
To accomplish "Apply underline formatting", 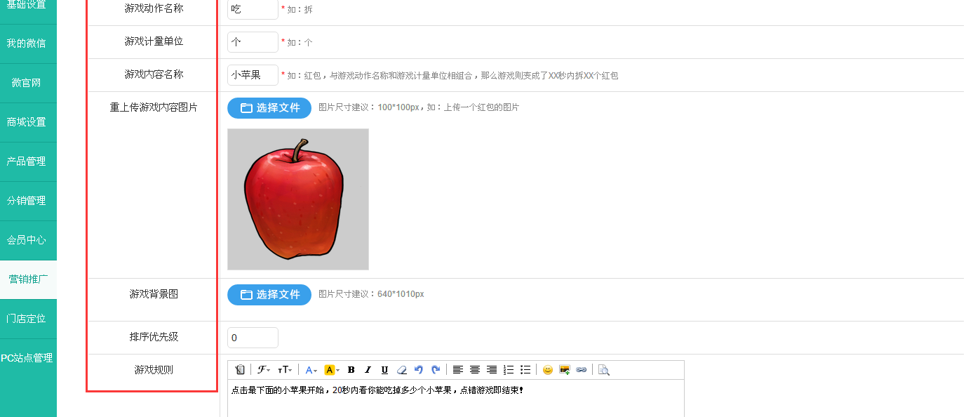I will [x=384, y=370].
